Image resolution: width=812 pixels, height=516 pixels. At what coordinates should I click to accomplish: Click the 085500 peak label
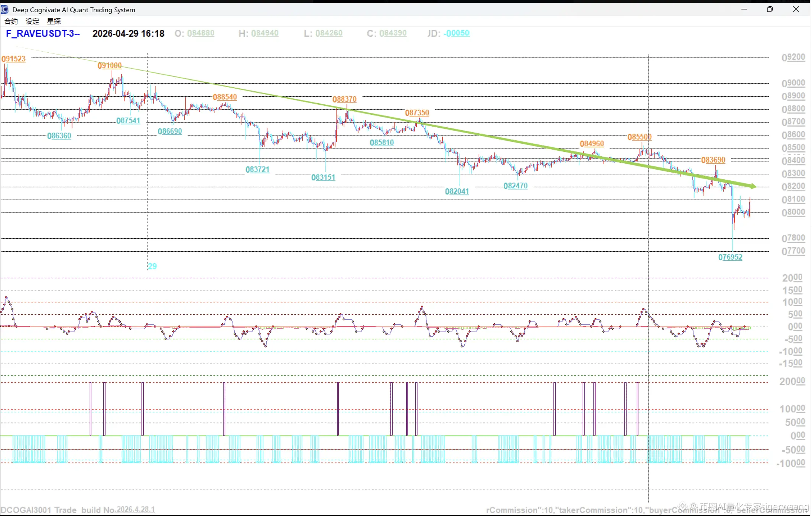[x=639, y=137]
